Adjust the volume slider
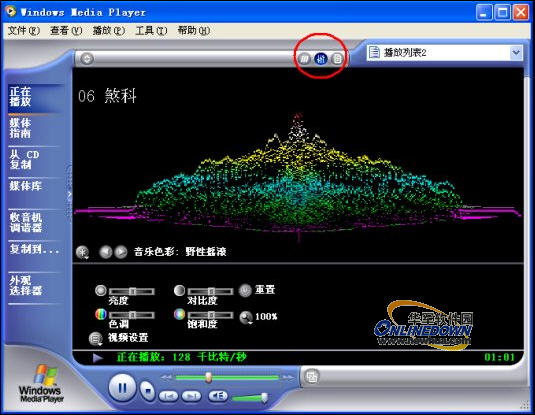Viewport: 535px width, 415px height. [x=250, y=398]
